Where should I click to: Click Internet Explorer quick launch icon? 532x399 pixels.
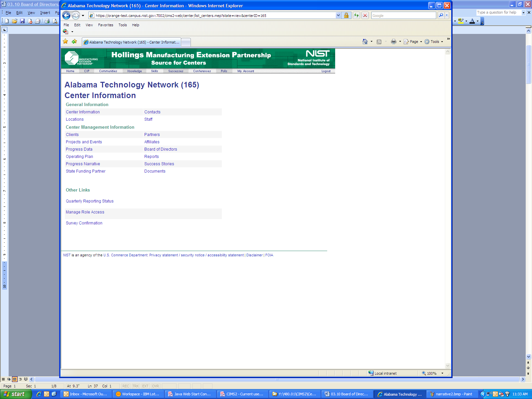pos(39,394)
